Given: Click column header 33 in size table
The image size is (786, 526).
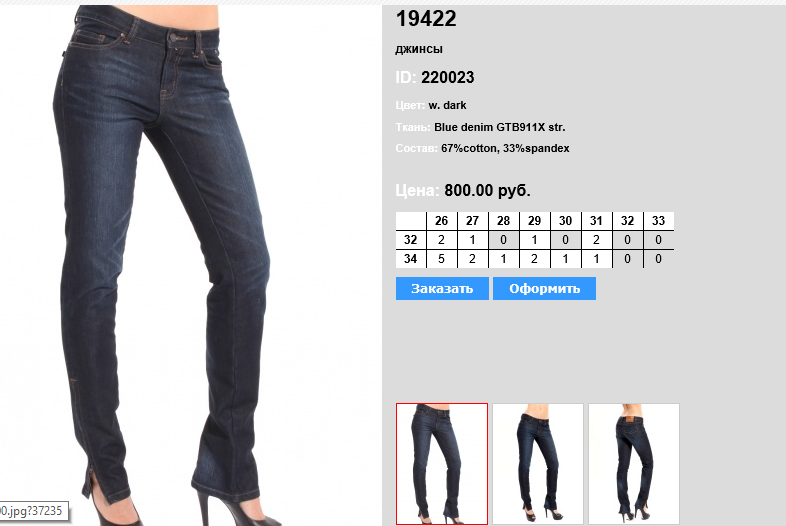Looking at the screenshot, I should coord(658,221).
